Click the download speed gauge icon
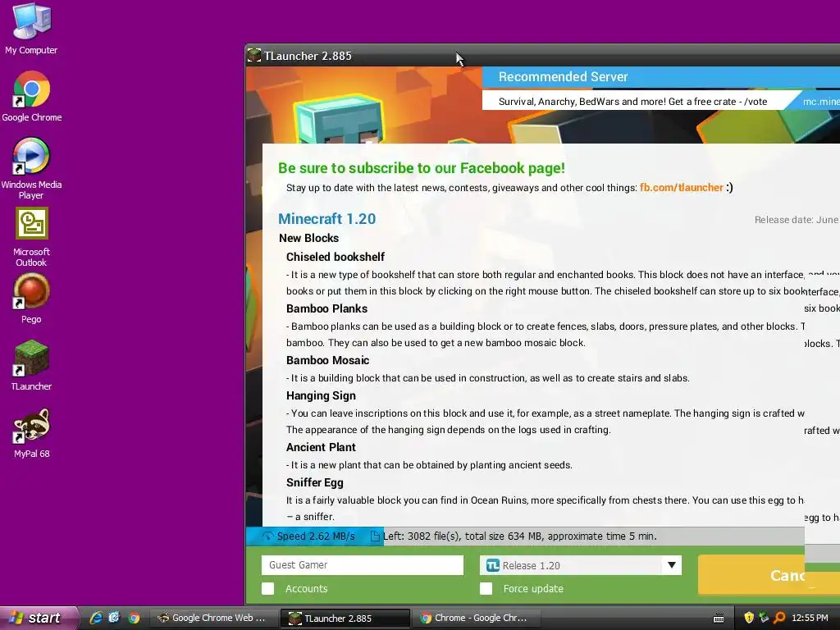840x630 pixels. [268, 536]
